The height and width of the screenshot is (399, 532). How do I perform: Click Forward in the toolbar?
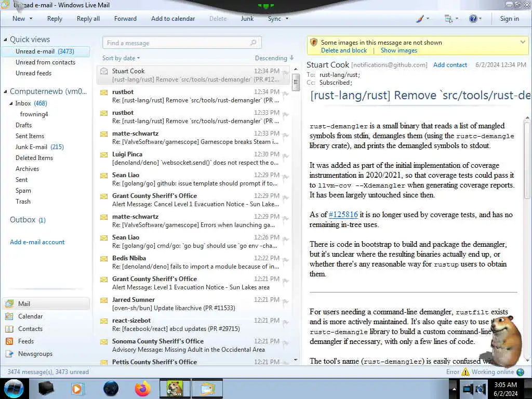tap(125, 19)
